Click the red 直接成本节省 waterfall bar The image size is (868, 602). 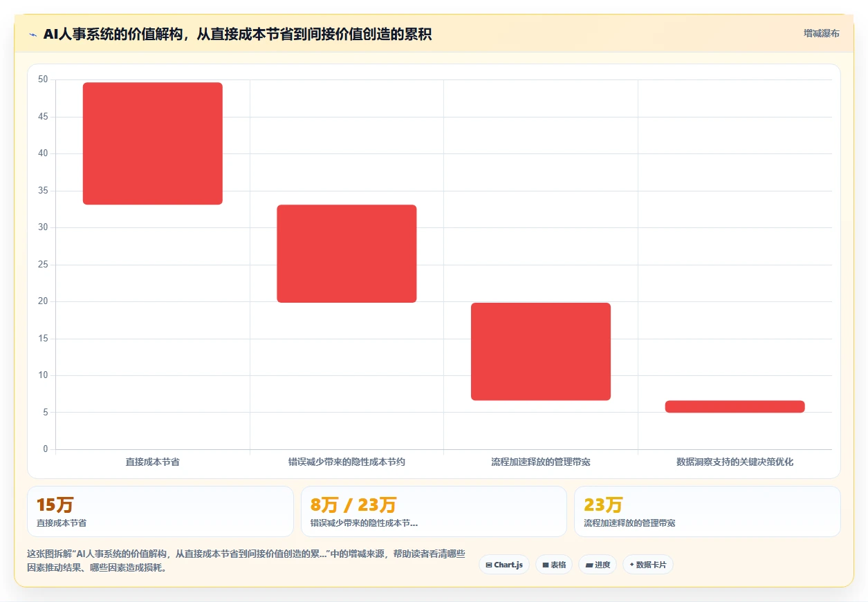click(x=153, y=144)
